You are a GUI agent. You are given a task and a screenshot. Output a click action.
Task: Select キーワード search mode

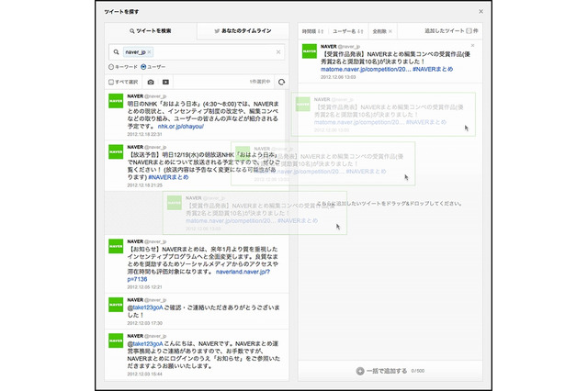[x=111, y=67]
